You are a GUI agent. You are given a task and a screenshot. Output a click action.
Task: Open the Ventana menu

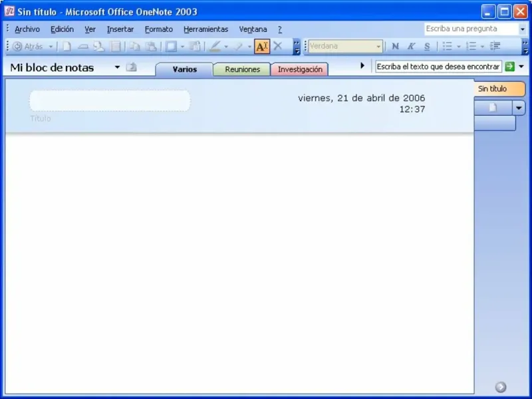pos(253,29)
